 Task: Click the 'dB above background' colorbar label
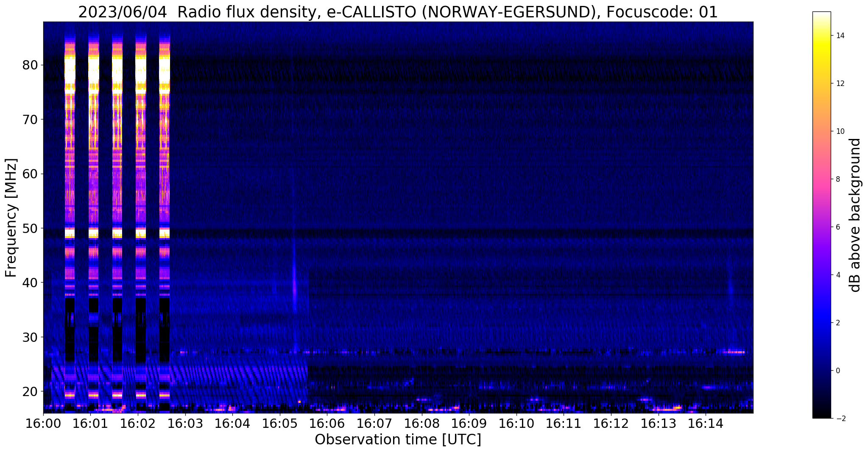tap(855, 215)
